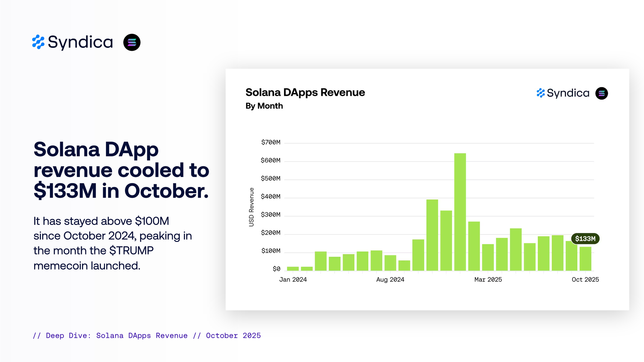The height and width of the screenshot is (362, 644).
Task: Click the Mar 2025 axis label
Action: (488, 280)
